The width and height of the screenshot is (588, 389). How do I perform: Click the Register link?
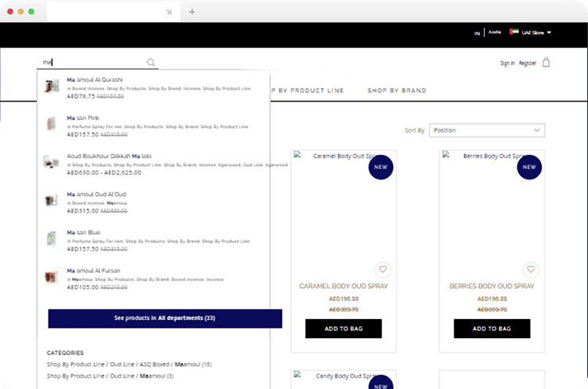point(528,63)
